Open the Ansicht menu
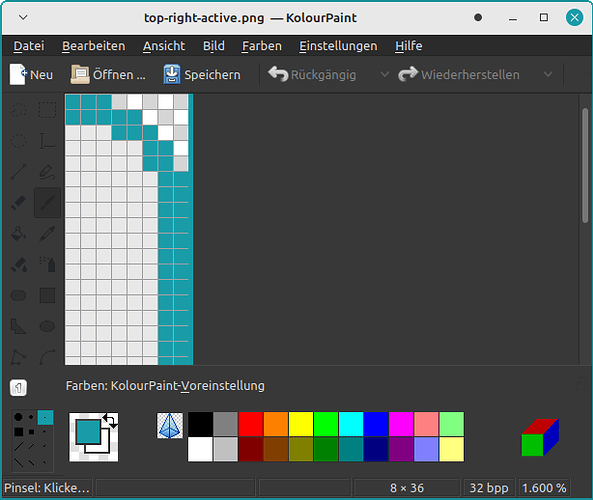Viewport: 593px width, 500px height. (164, 46)
